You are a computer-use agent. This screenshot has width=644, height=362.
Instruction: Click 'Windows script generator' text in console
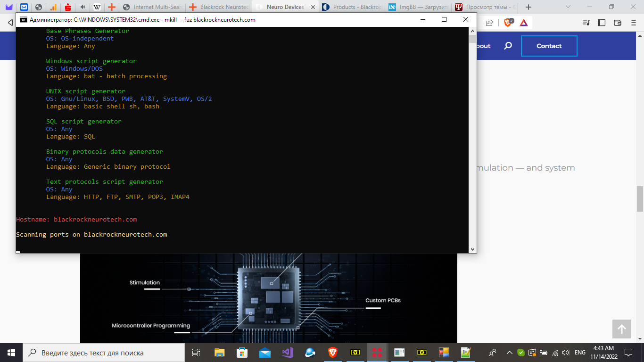pos(91,61)
